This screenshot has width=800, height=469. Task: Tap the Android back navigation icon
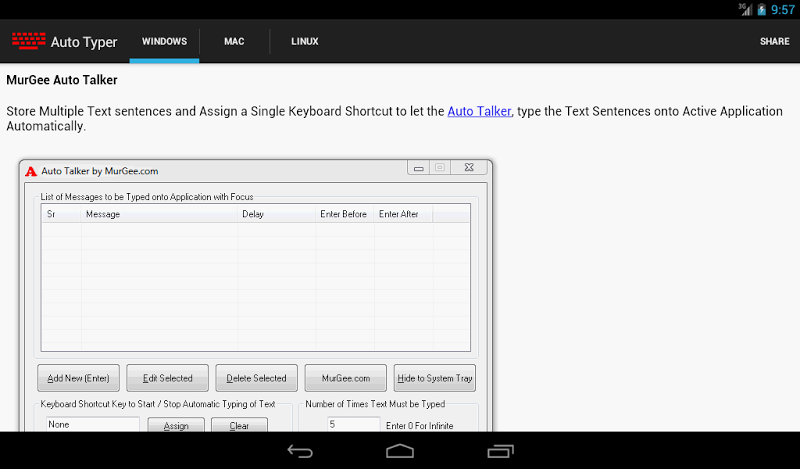[x=299, y=451]
